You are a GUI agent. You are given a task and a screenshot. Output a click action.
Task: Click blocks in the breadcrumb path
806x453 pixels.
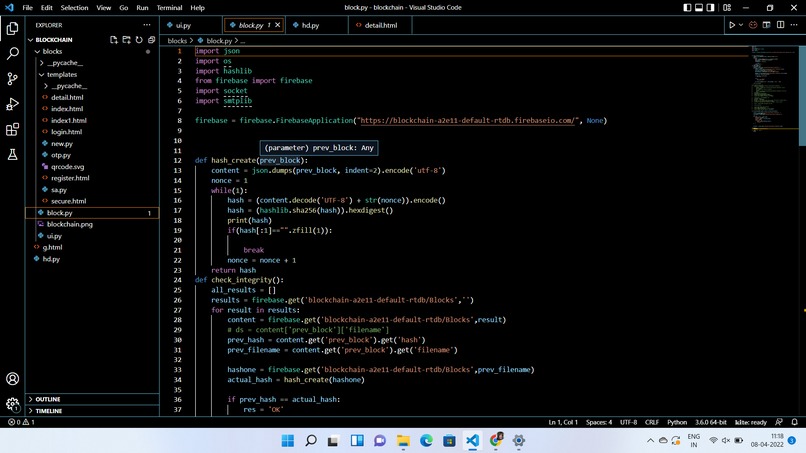click(x=177, y=41)
